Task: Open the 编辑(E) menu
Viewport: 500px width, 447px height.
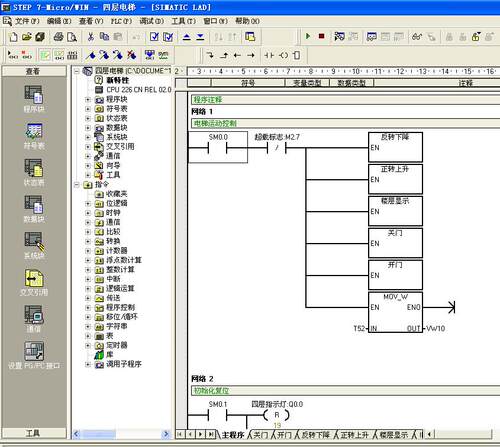Action: [x=59, y=21]
